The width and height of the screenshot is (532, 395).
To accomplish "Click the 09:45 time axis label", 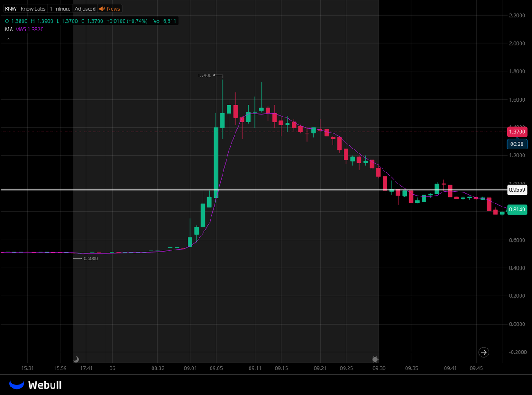I will point(476,368).
